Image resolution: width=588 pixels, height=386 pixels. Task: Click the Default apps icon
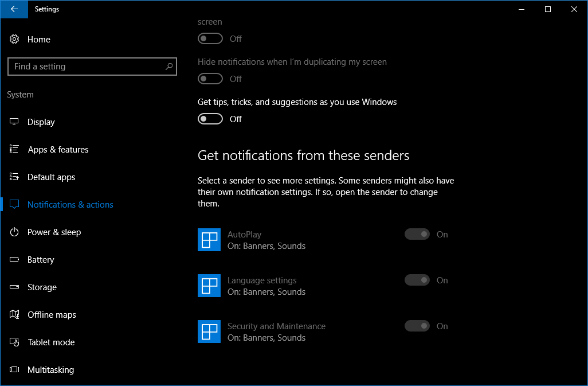pyautogui.click(x=14, y=177)
